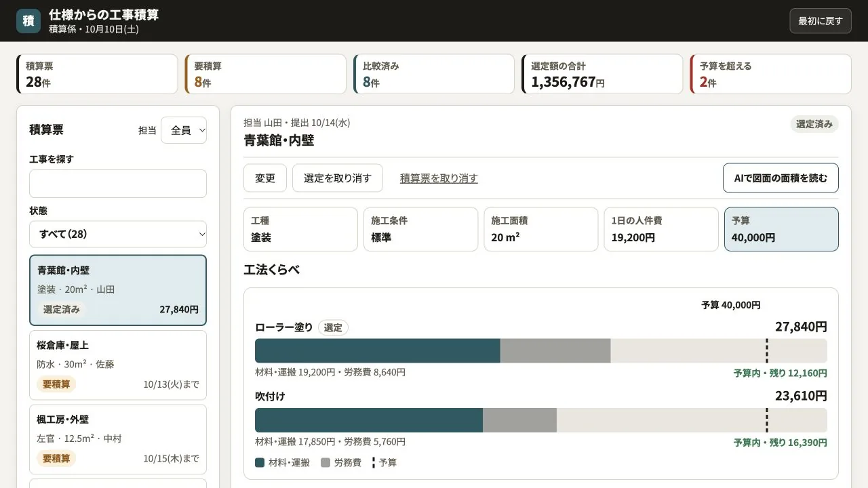Open the 担当 全員 dropdown
868x488 pixels.
point(184,130)
